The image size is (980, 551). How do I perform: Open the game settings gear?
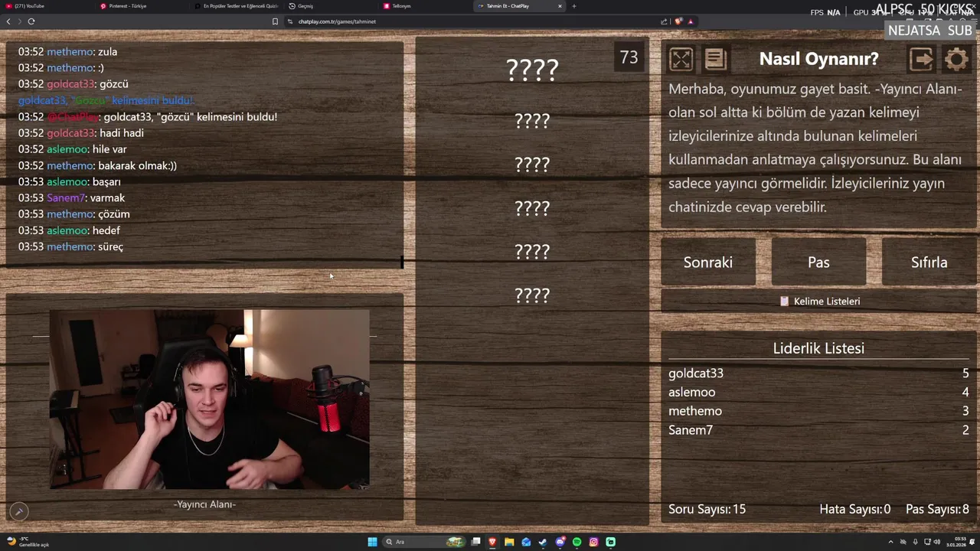pos(955,59)
